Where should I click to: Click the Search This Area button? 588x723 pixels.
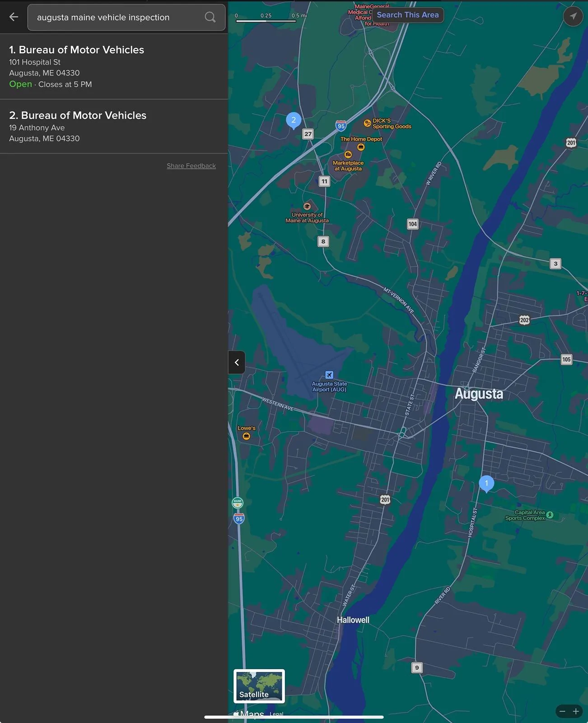[x=408, y=15]
